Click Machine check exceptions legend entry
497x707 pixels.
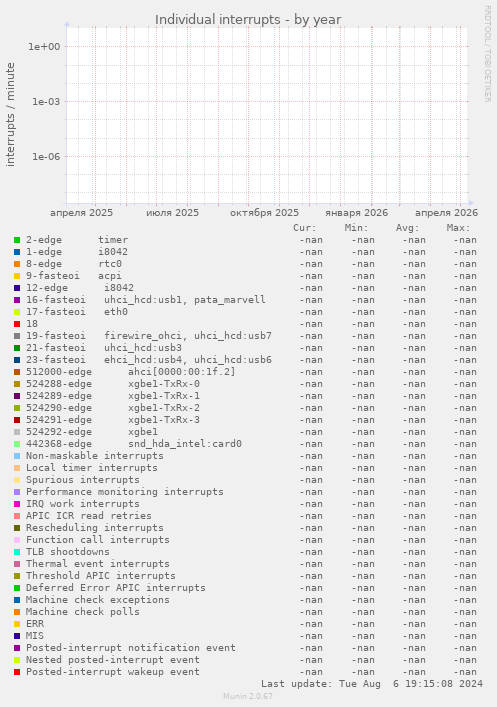pyautogui.click(x=97, y=600)
